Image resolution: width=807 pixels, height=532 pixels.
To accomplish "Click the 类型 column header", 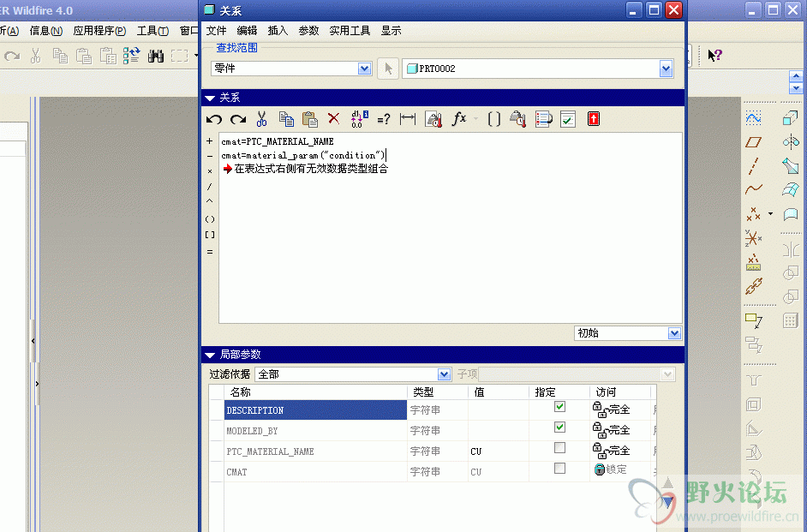I will [438, 392].
